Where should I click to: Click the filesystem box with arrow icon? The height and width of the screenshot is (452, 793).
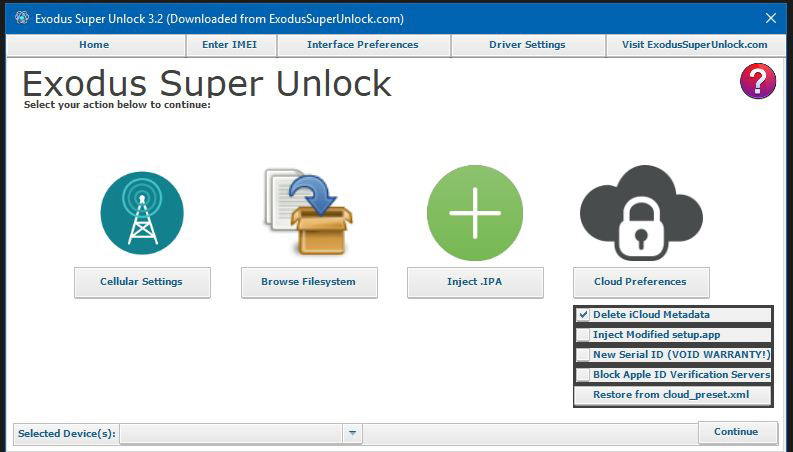click(x=308, y=211)
